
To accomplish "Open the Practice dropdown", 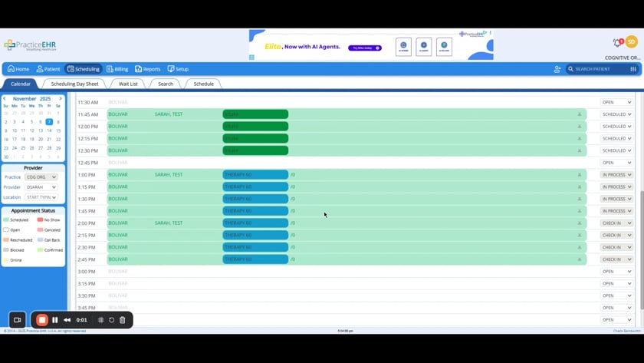I will tap(41, 177).
